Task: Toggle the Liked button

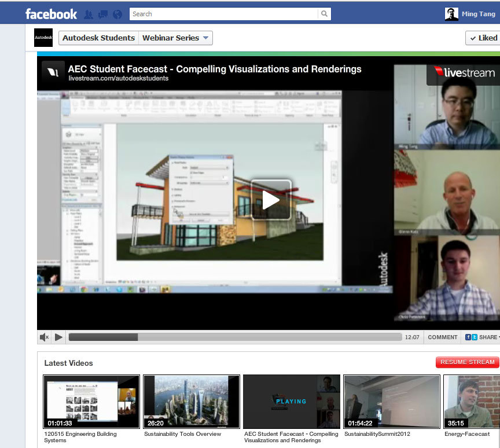Action: tap(483, 38)
